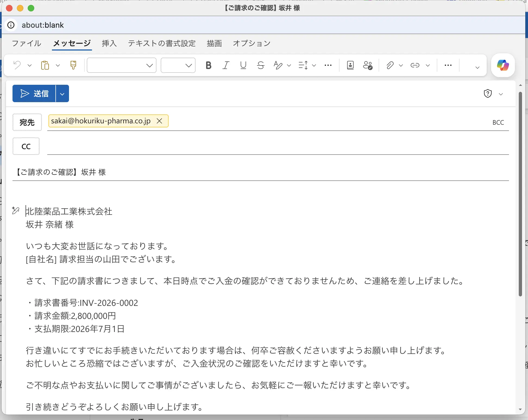The height and width of the screenshot is (420, 528).
Task: Click scrollbar up arrow
Action: click(520, 85)
